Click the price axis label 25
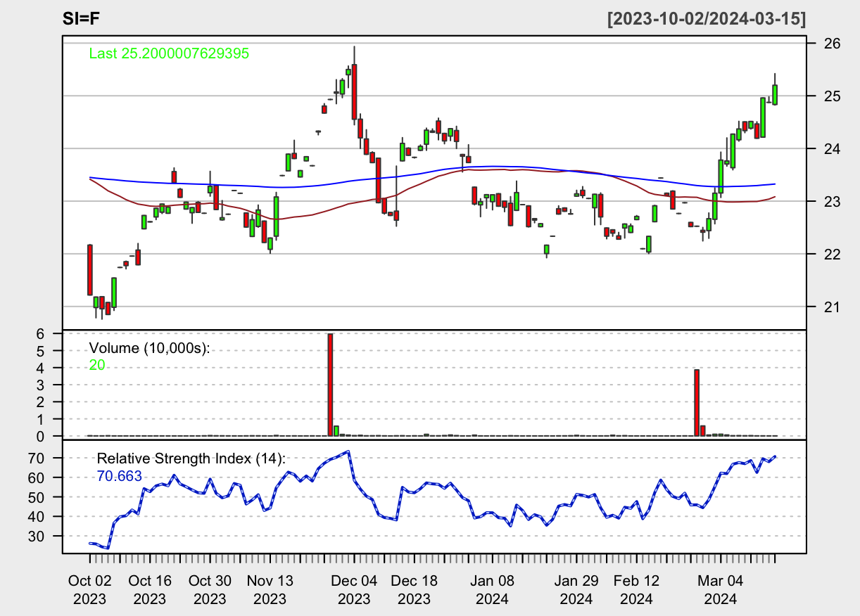 (x=833, y=96)
